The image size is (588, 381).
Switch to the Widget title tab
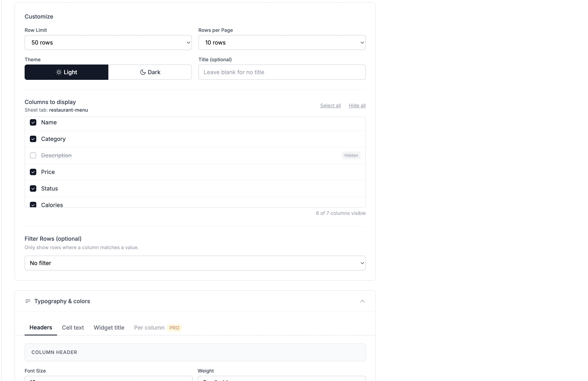109,328
